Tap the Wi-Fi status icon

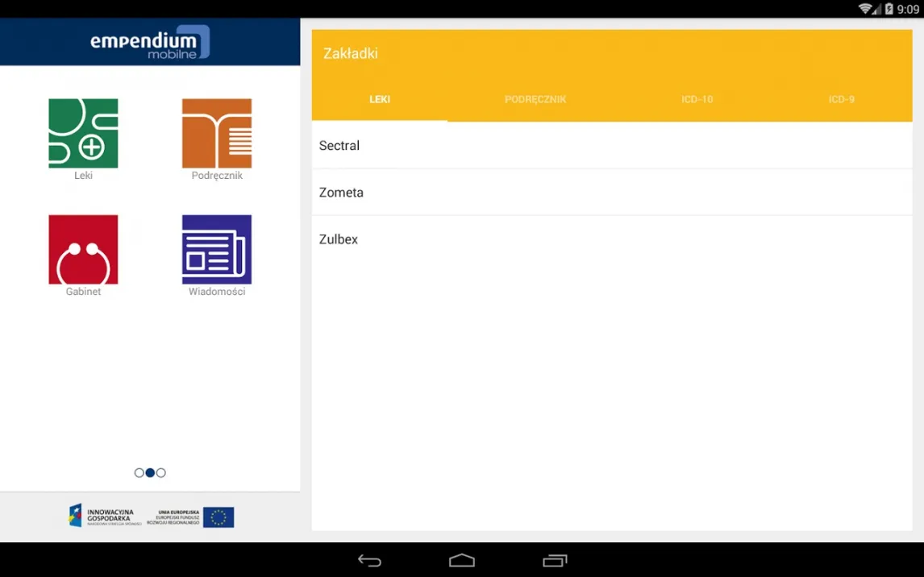[865, 9]
